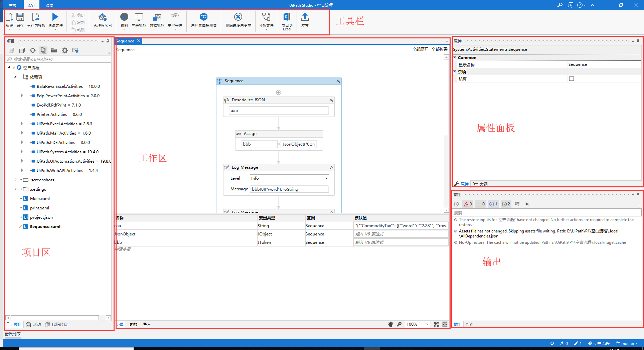Check the 私有 private checkbox
Screen dimensions: 644x350
[x=572, y=79]
